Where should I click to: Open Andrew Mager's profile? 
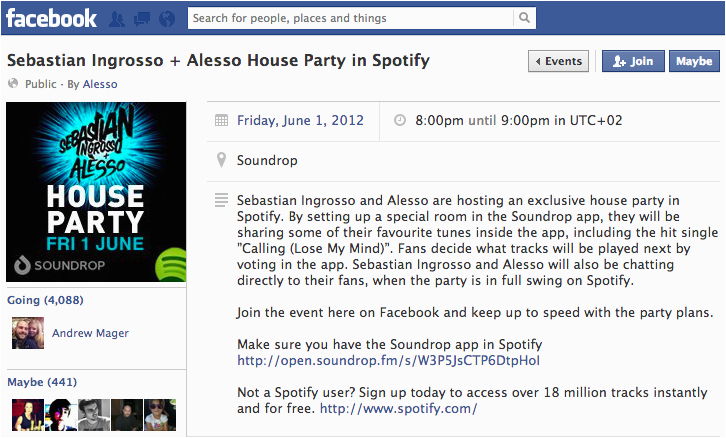[90, 333]
